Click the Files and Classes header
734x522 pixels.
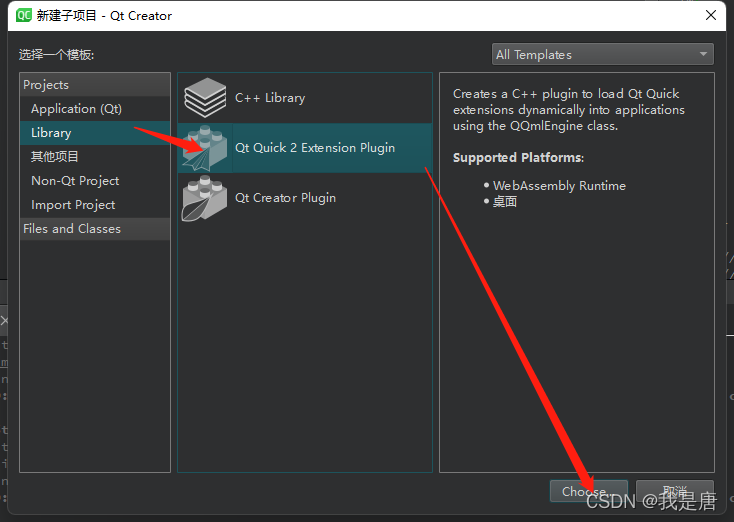[x=95, y=229]
